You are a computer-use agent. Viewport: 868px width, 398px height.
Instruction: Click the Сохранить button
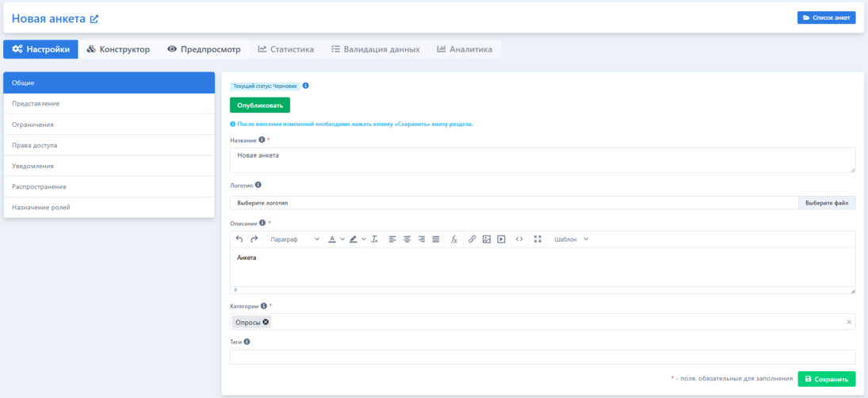pyautogui.click(x=826, y=379)
